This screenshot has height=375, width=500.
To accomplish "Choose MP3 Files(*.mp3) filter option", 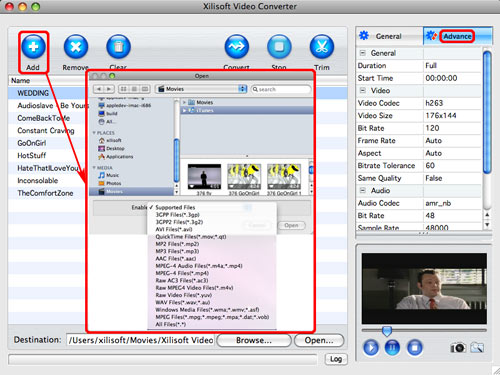I will click(212, 251).
